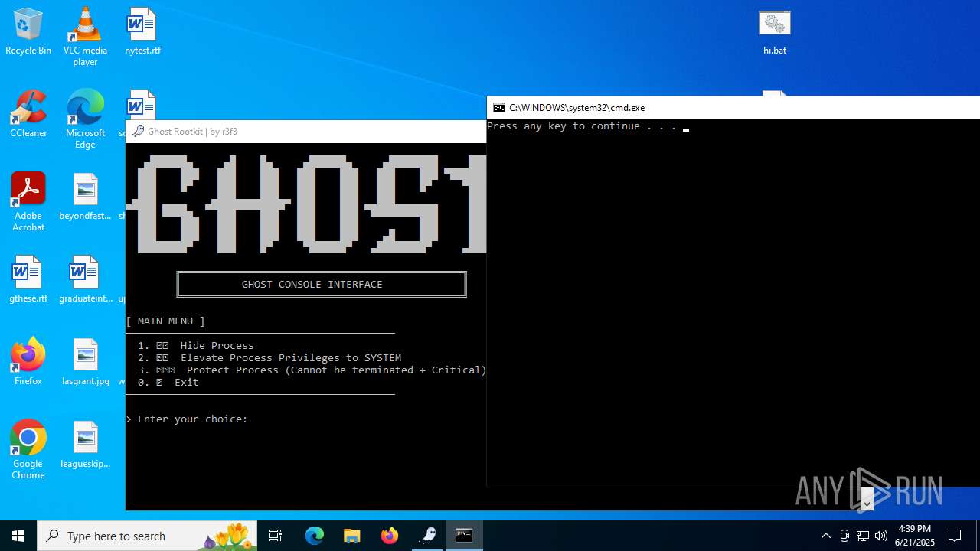Image resolution: width=980 pixels, height=551 pixels.
Task: Focus the Ghost Rootkit title bar
Action: click(x=306, y=131)
